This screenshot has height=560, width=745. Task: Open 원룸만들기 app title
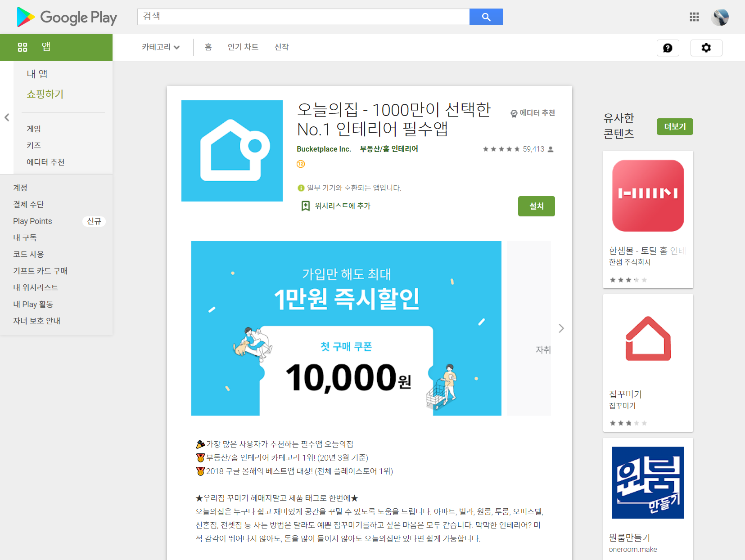coord(629,538)
